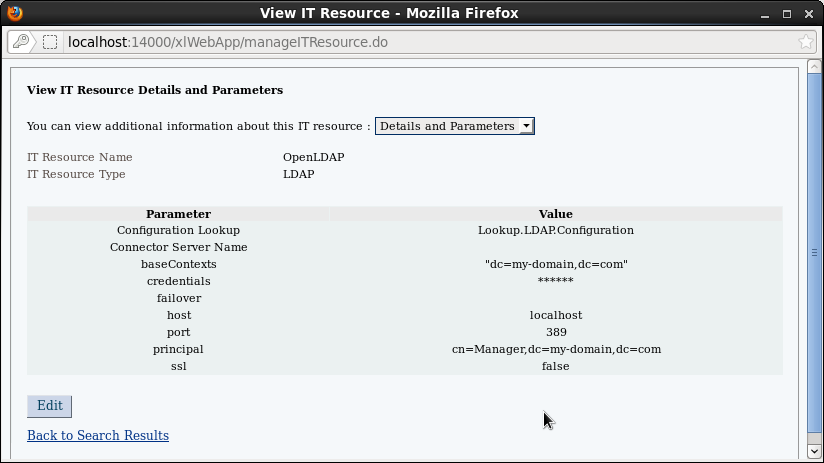Click the site identity icon beside URL
Image resolution: width=824 pixels, height=463 pixels.
pos(50,42)
